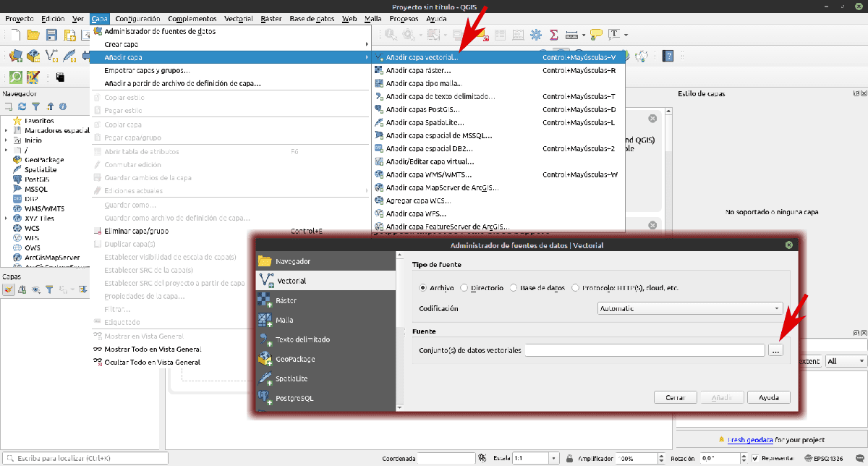Open the text annotation tool dropdown arrow
This screenshot has width=868, height=466.
(x=626, y=35)
